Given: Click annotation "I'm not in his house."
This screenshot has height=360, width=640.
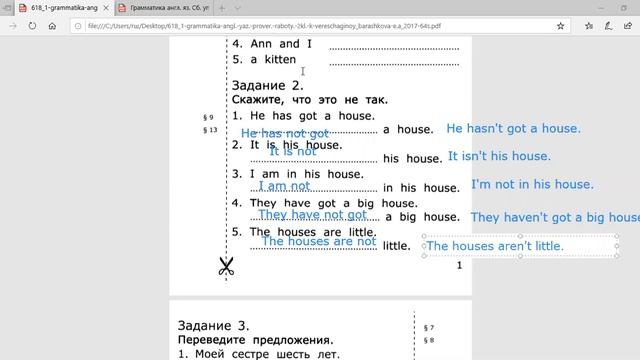Looking at the screenshot, I should pyautogui.click(x=533, y=184).
